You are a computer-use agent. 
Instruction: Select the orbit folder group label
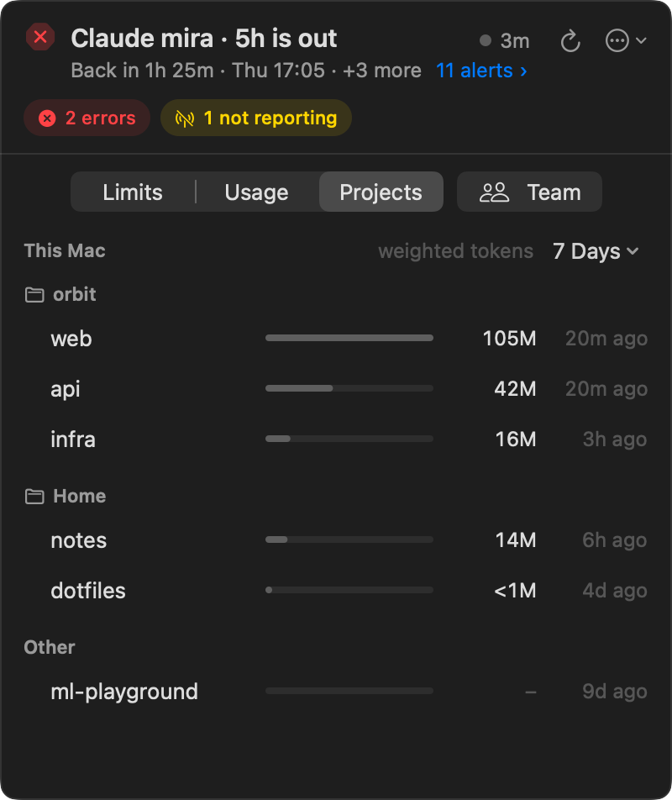[x=75, y=294]
